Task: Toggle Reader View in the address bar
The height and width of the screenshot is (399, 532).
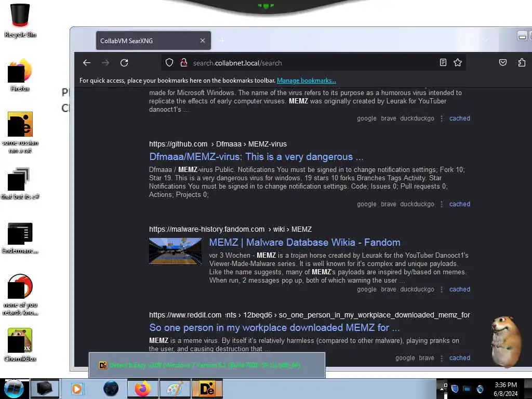Action: pos(443,62)
